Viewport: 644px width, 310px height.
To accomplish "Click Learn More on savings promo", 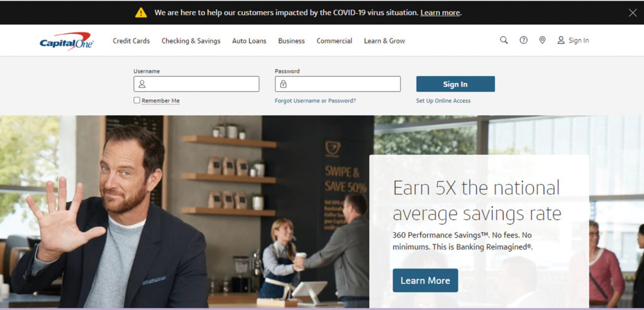I will [x=425, y=280].
